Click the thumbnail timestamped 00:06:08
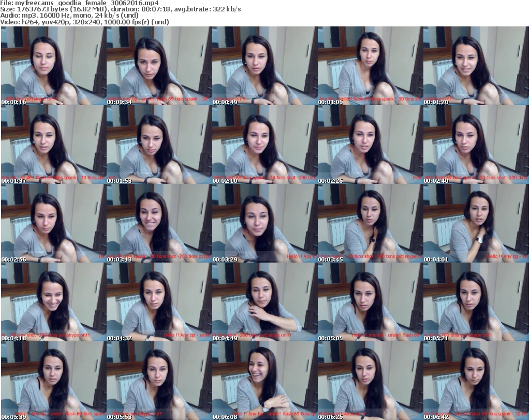 pyautogui.click(x=264, y=381)
